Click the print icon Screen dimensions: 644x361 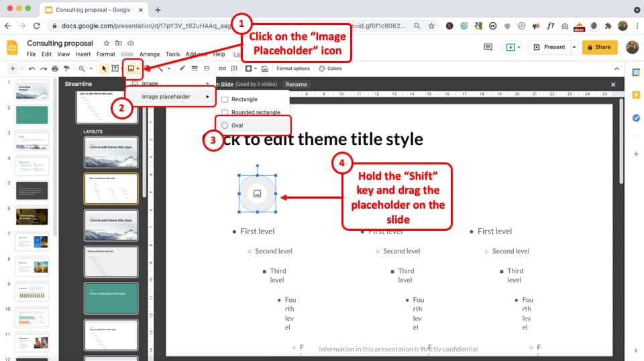click(55, 68)
